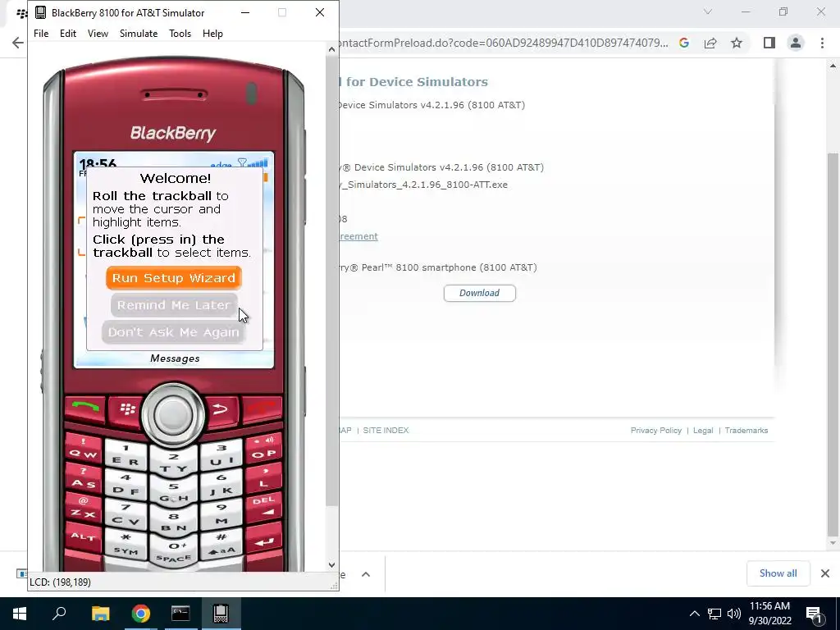Viewport: 840px width, 630px height.
Task: Click Chrome share page icon
Action: pyautogui.click(x=710, y=43)
